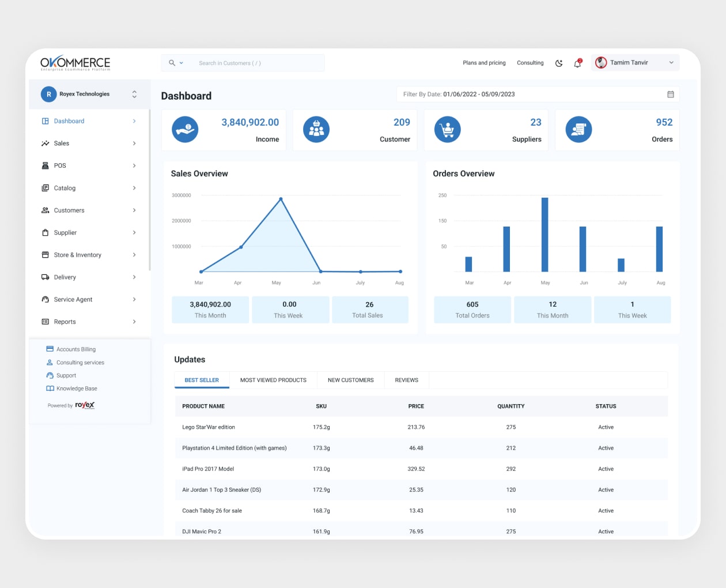Open the Store & Inventory icon
The image size is (726, 588).
tap(46, 254)
